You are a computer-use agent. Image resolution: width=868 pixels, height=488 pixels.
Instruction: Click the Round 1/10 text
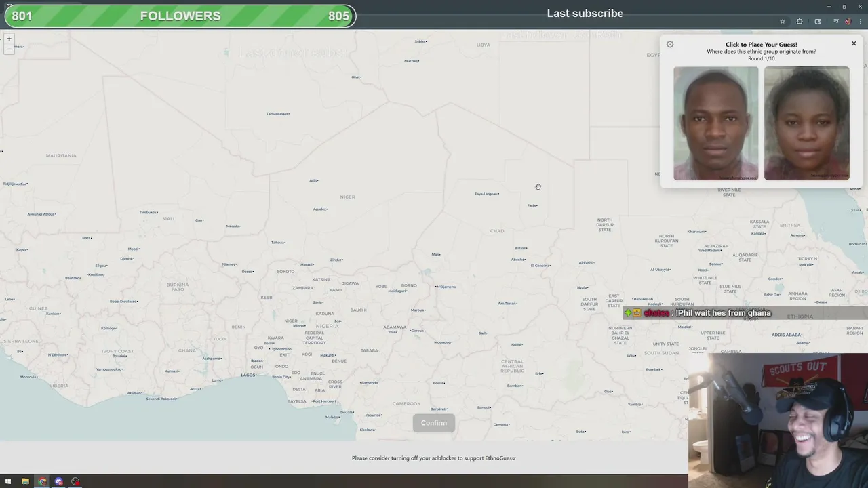(x=762, y=58)
